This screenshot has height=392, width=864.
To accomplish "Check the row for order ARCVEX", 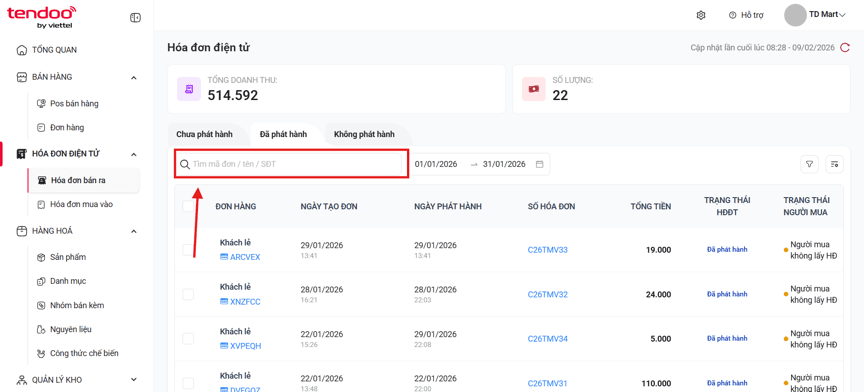I will click(x=188, y=250).
